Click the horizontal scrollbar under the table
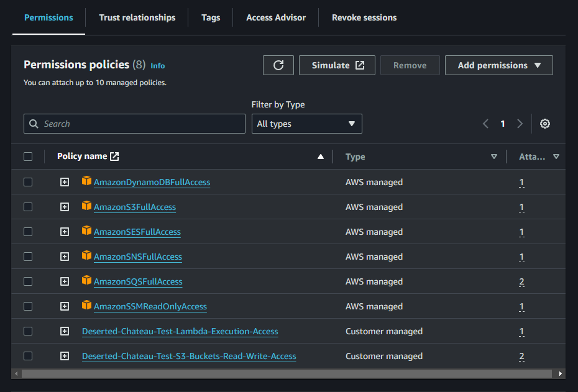 pos(286,374)
